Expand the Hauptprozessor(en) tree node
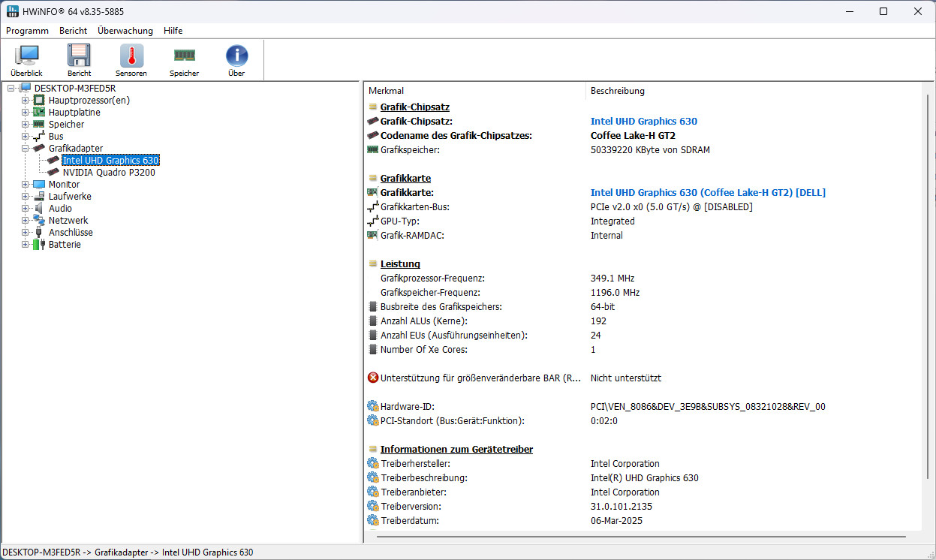The image size is (936, 560). point(26,101)
